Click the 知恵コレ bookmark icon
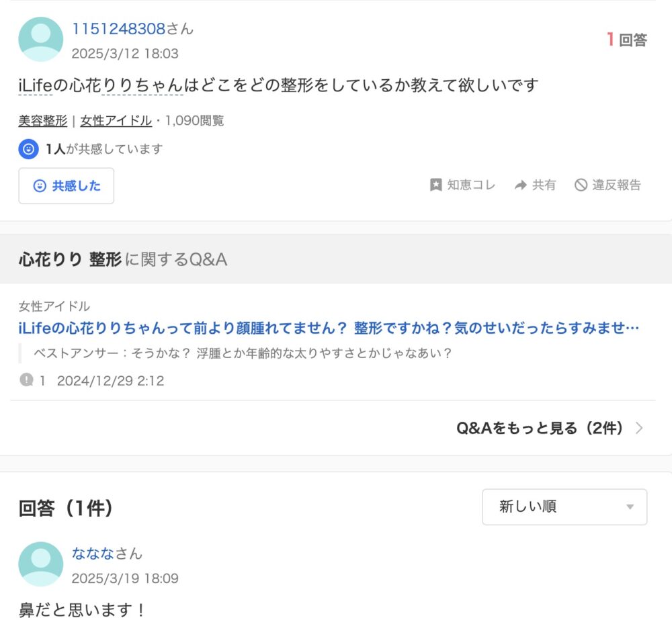 pos(436,185)
